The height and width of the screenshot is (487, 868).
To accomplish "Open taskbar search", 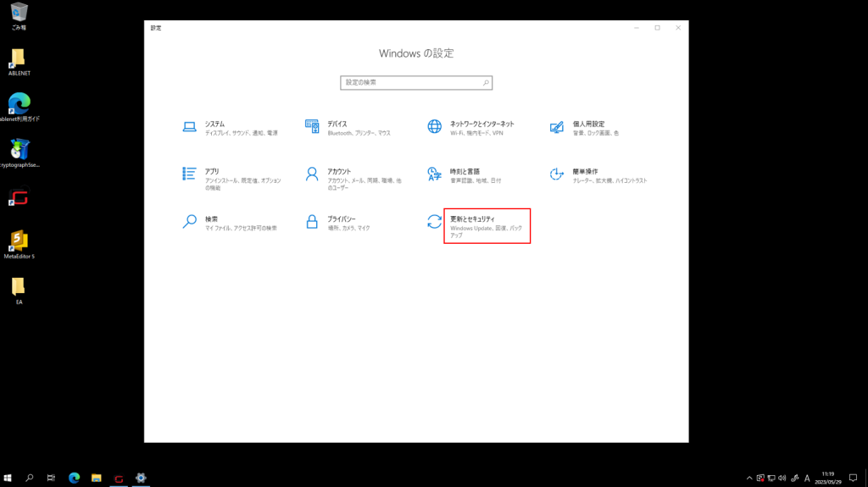I will point(30,478).
